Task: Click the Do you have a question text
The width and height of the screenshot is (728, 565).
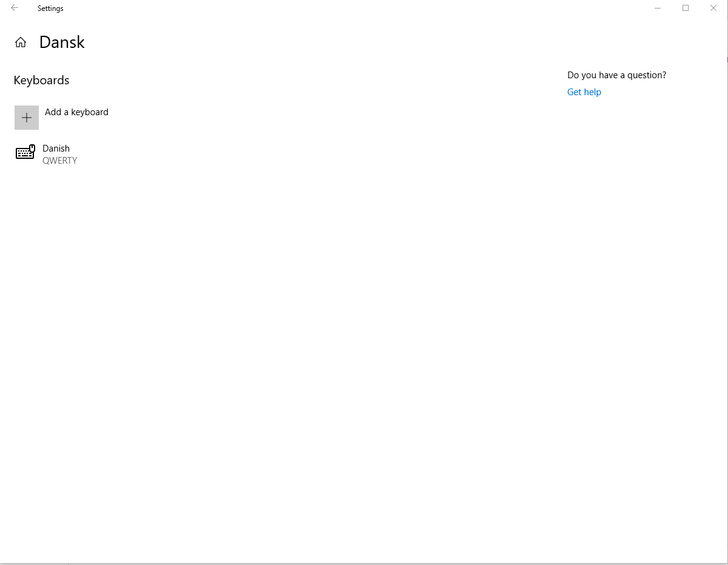Action: click(616, 75)
